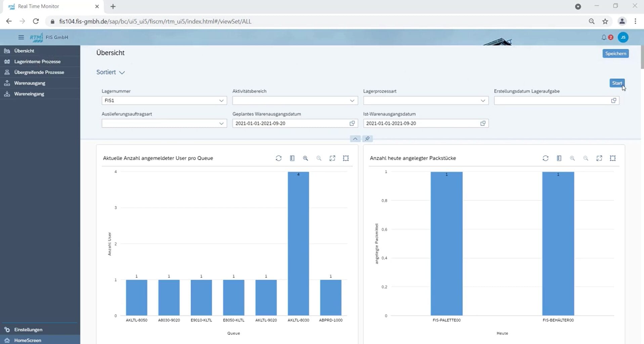644x344 pixels.
Task: Open Warenausgang in the sidebar
Action: coord(40,83)
